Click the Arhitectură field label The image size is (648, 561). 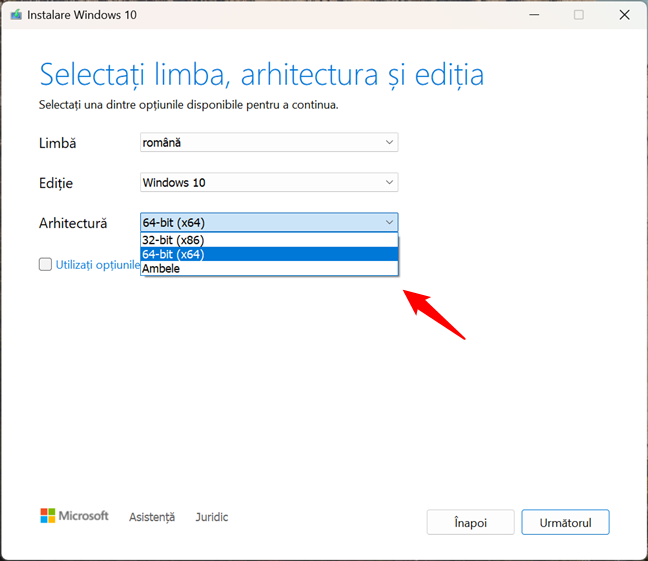73,223
